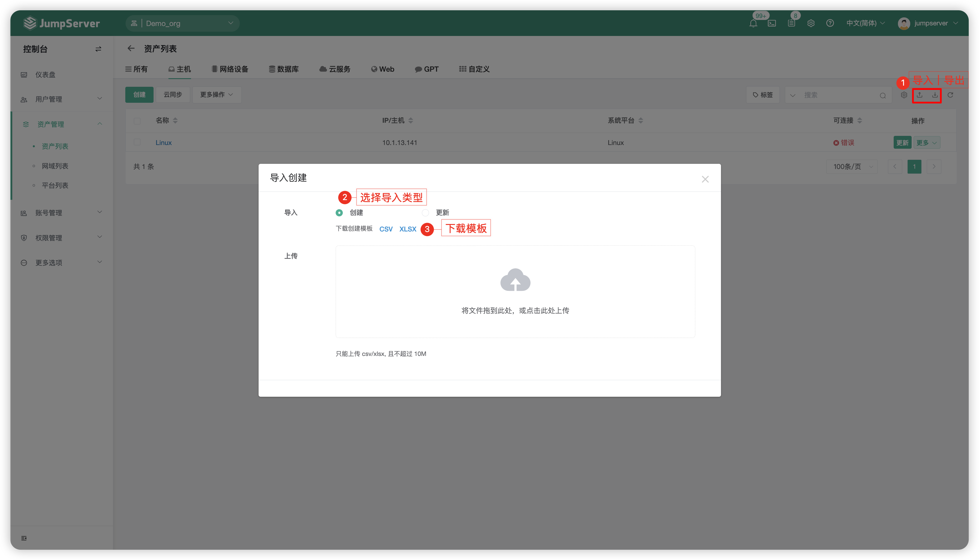The image size is (979, 560).
Task: Open the 100条/页 page size dropdown
Action: pyautogui.click(x=852, y=166)
